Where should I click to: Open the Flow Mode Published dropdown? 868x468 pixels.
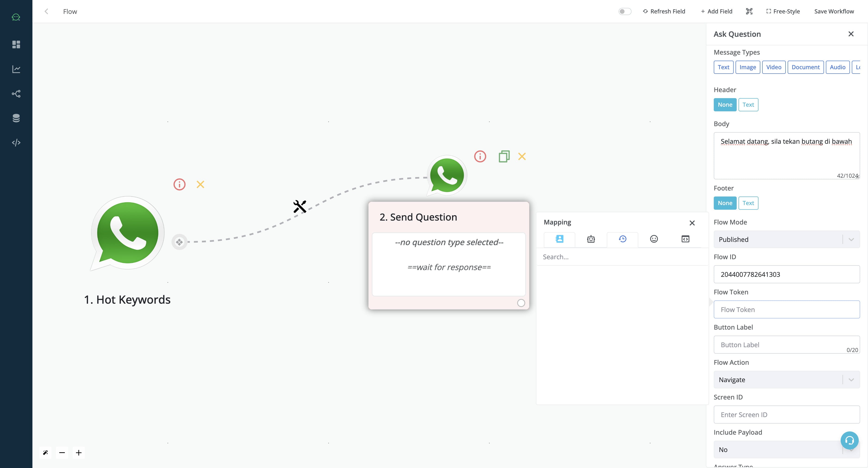coord(786,239)
